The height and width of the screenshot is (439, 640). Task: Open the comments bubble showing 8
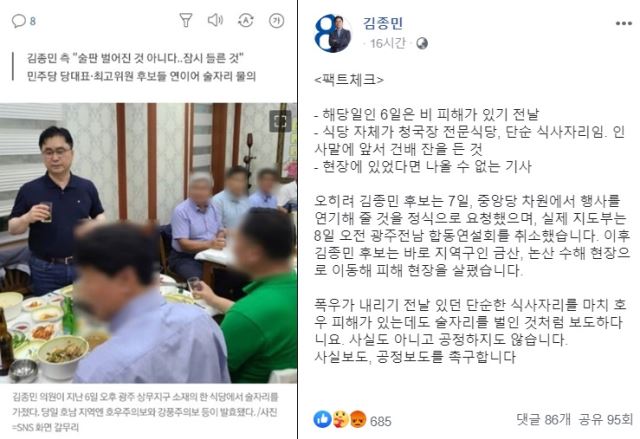pos(24,21)
